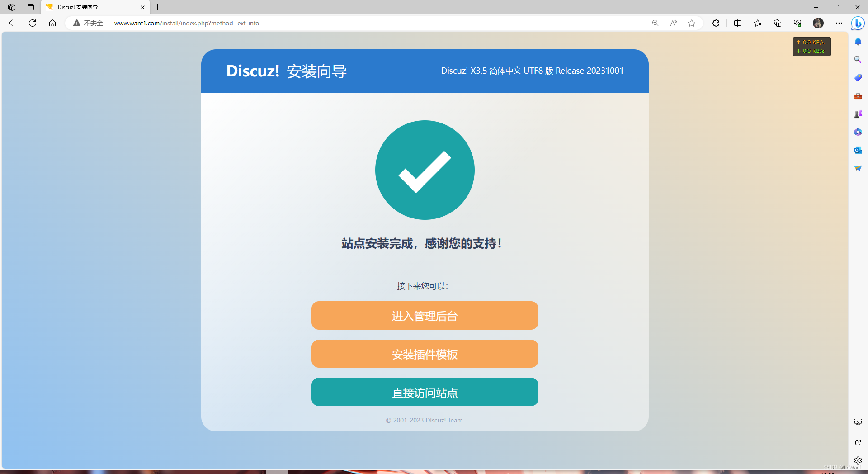
Task: Click 进入管理后台 button
Action: pos(425,316)
